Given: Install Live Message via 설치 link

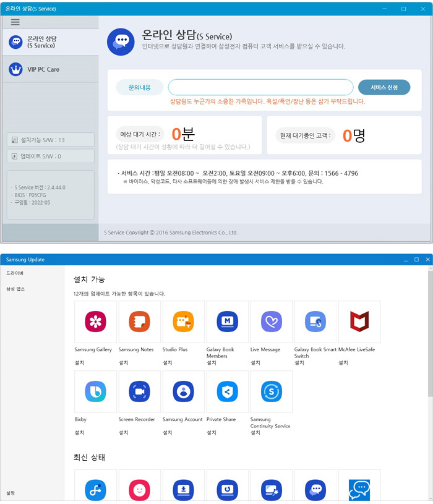Looking at the screenshot, I should click(255, 362).
